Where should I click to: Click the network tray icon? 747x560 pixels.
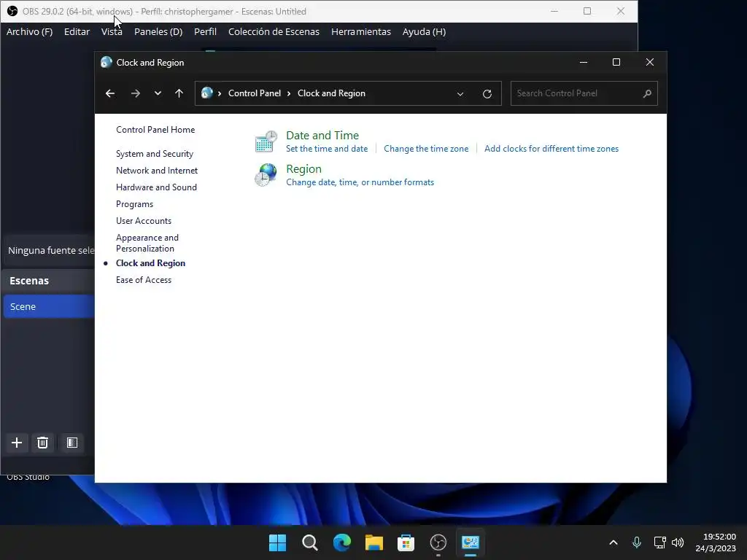(x=659, y=542)
